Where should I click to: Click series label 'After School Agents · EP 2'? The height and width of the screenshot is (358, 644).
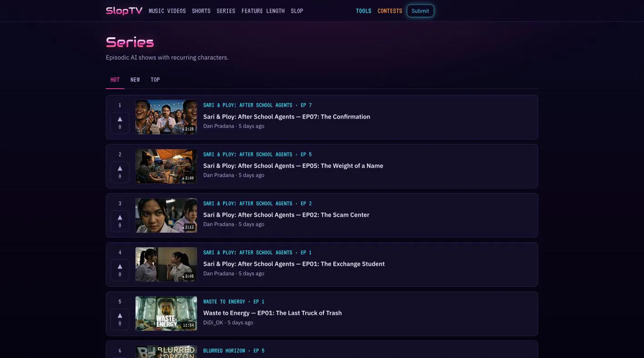(258, 204)
